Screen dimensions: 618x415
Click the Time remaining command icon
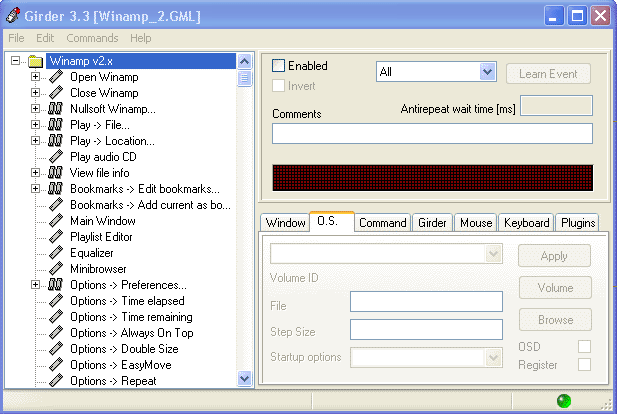56,317
